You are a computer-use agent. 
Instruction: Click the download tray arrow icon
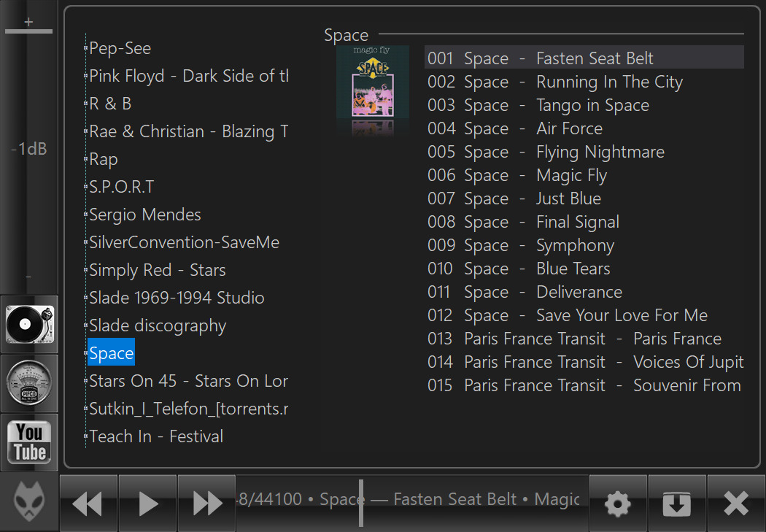tap(677, 504)
